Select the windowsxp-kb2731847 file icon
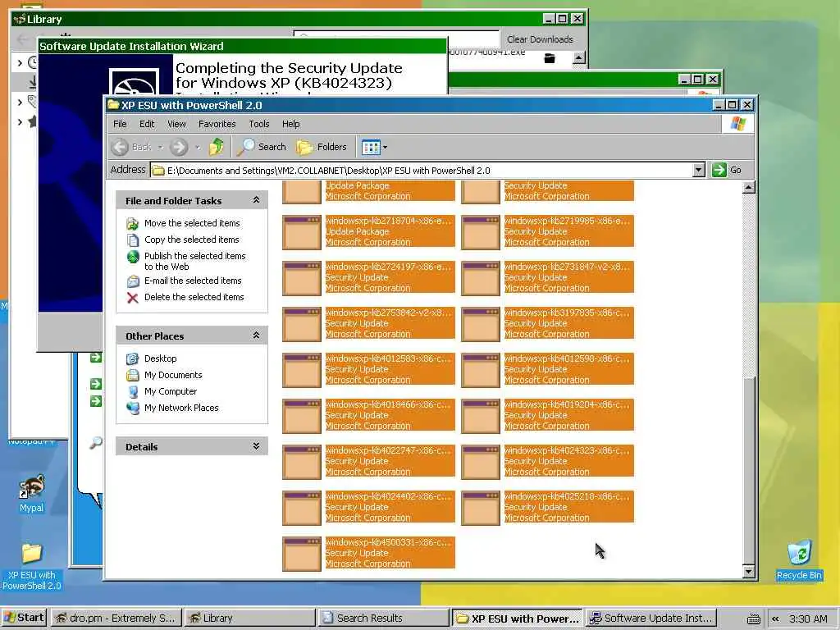 (481, 278)
